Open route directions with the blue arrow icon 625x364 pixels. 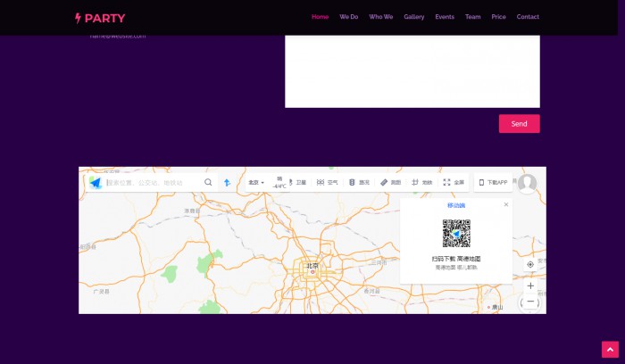[x=227, y=182]
